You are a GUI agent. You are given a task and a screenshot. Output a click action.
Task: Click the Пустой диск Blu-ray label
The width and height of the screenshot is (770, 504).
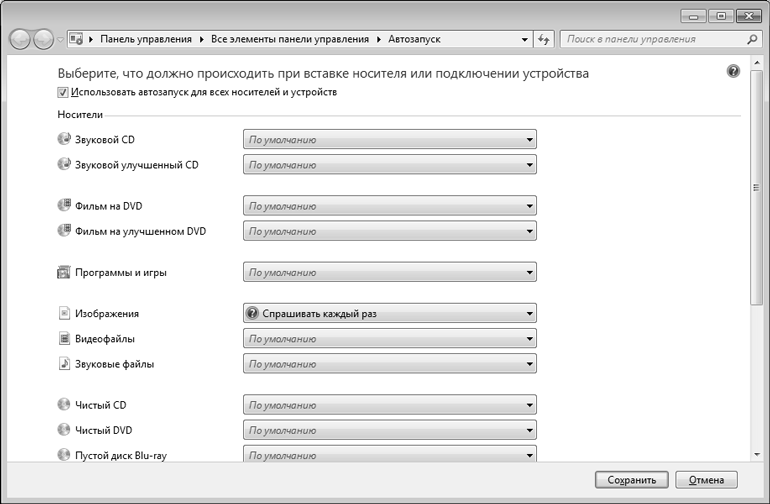click(121, 455)
